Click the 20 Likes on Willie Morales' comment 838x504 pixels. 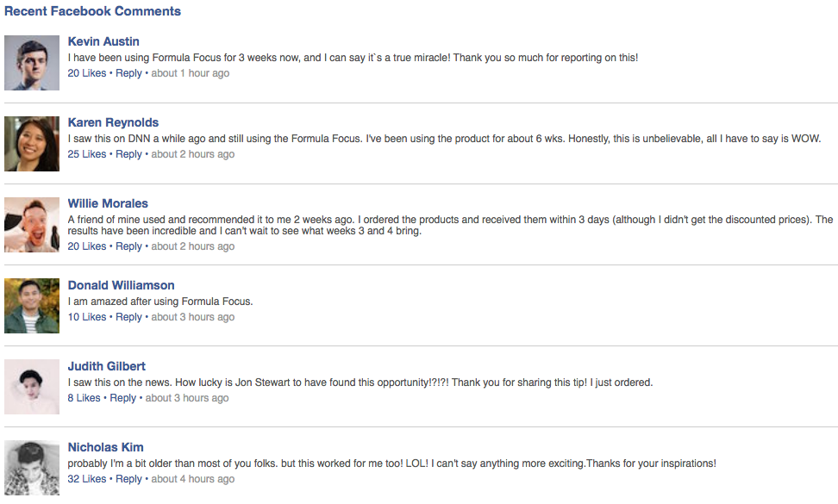86,246
